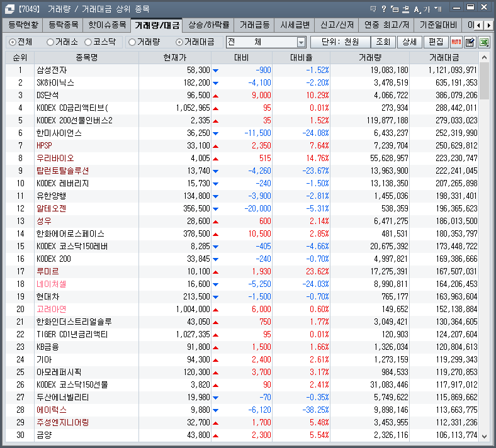Viewport: 496px width, 448px height.
Task: Sort by the 순위 column header
Action: point(20,57)
